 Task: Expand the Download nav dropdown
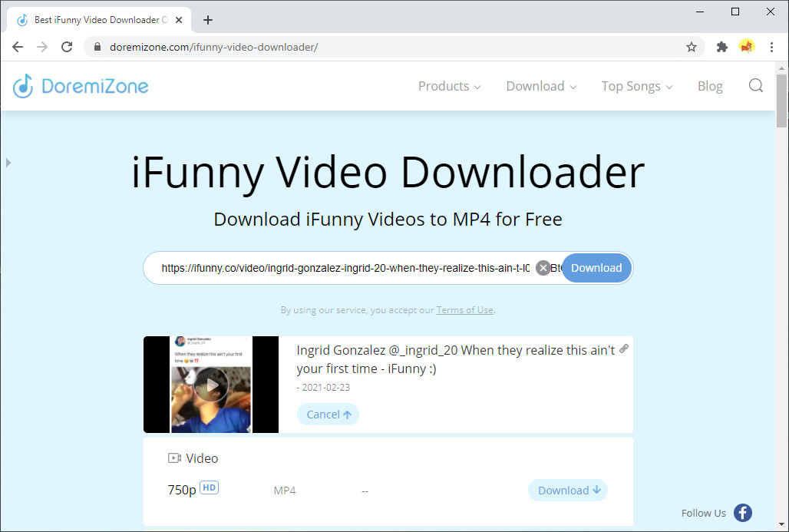[541, 86]
